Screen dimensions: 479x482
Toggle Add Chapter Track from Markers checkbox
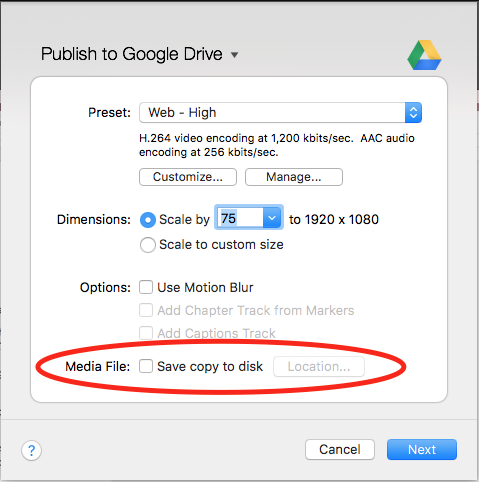click(146, 310)
